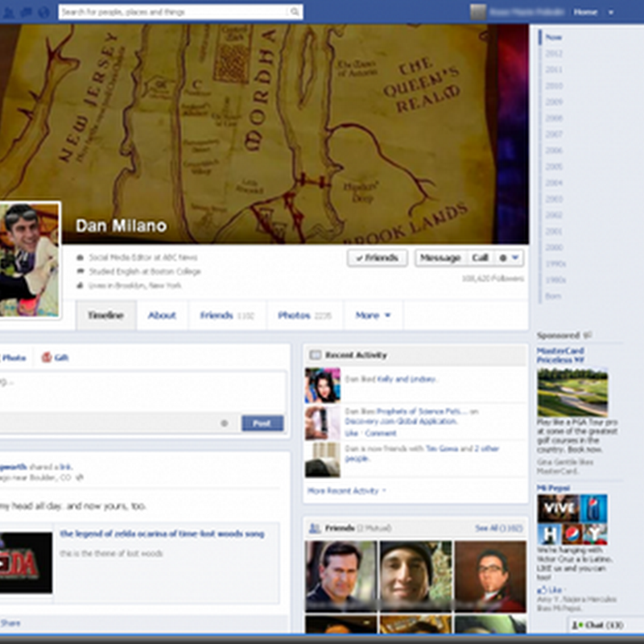Switch to the Timeline tab

click(106, 316)
